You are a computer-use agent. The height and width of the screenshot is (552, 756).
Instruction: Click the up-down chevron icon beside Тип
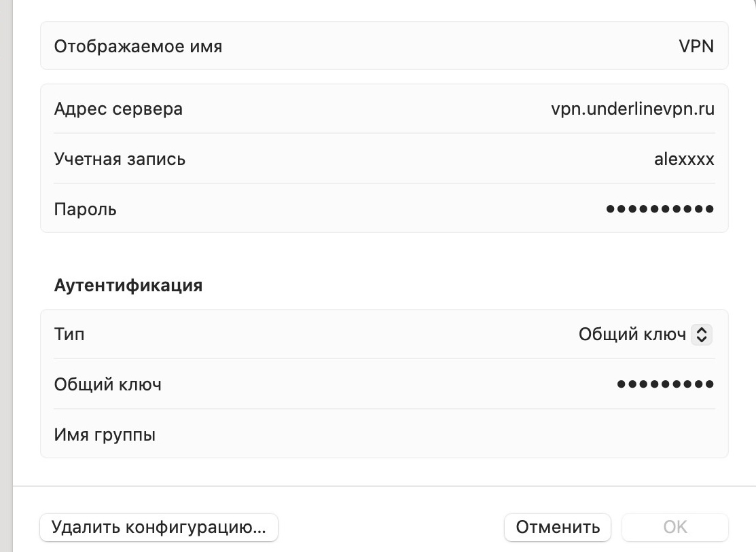[x=702, y=335]
